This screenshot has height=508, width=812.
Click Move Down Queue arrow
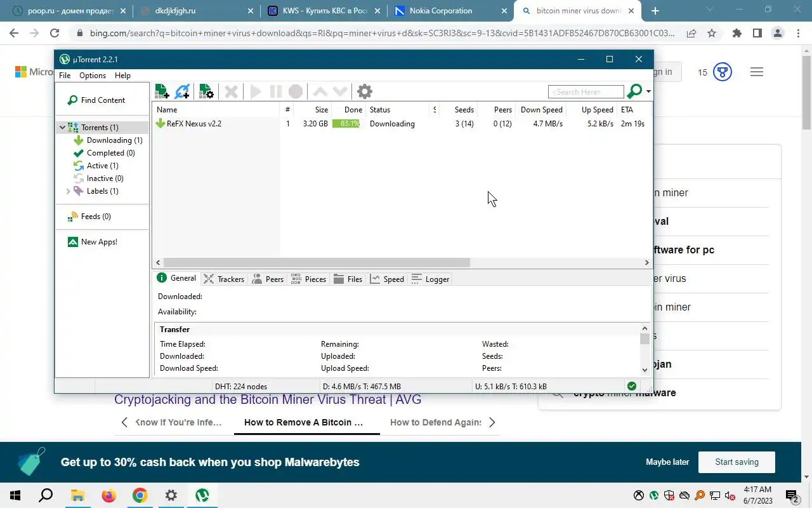(340, 91)
